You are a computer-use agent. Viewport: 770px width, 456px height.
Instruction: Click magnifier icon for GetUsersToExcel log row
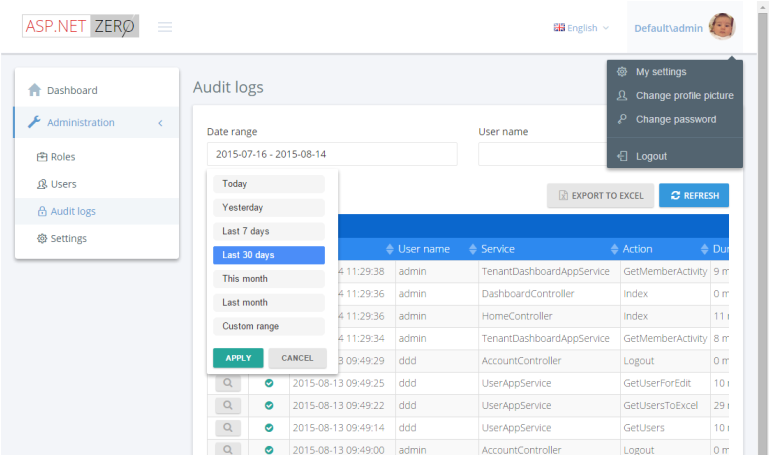(x=228, y=405)
